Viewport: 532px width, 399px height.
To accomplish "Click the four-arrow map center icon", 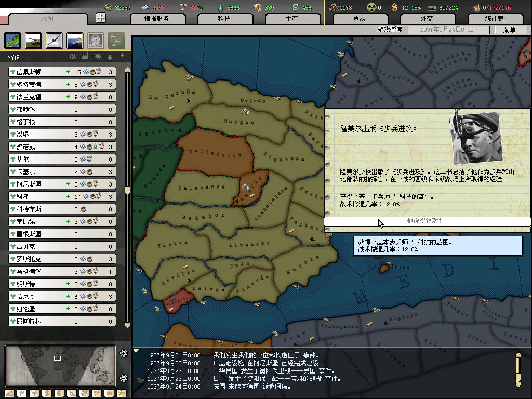I will [101, 18].
